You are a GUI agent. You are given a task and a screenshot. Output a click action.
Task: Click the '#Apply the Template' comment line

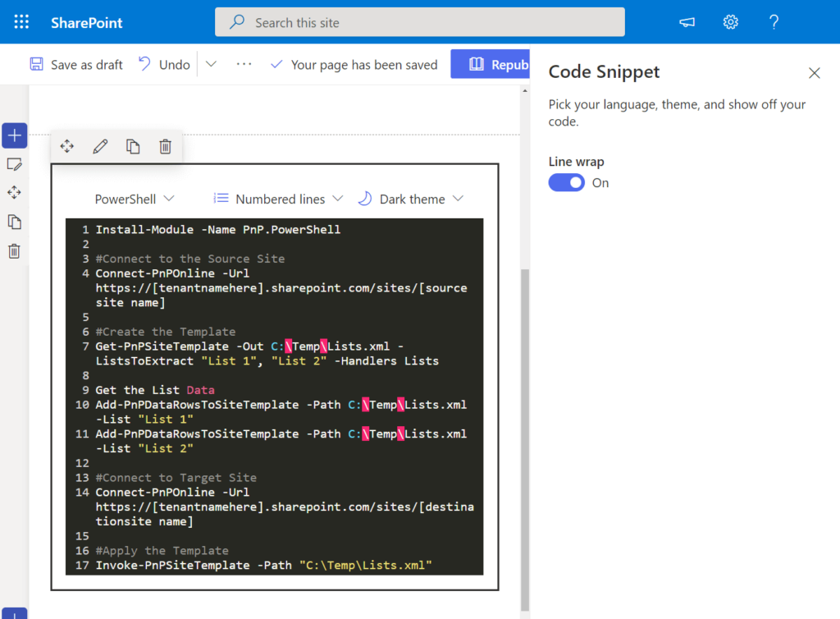tap(162, 550)
